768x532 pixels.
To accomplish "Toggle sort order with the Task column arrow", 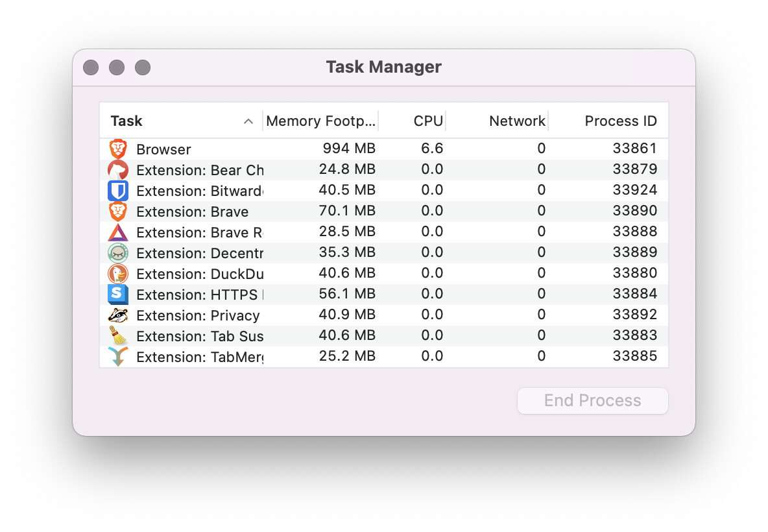I will (248, 121).
